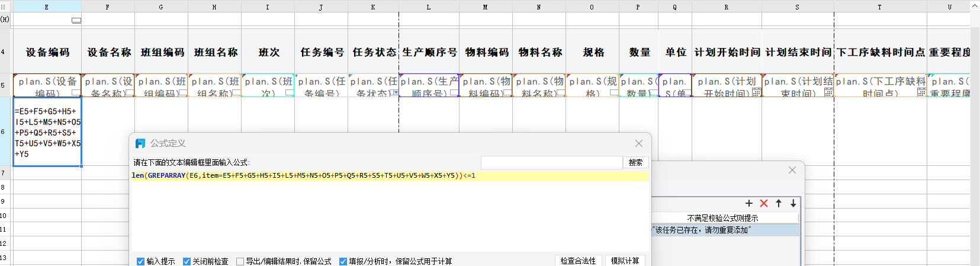Toggle the 关闭前检查 checkbox
The height and width of the screenshot is (266, 980).
coord(187,261)
